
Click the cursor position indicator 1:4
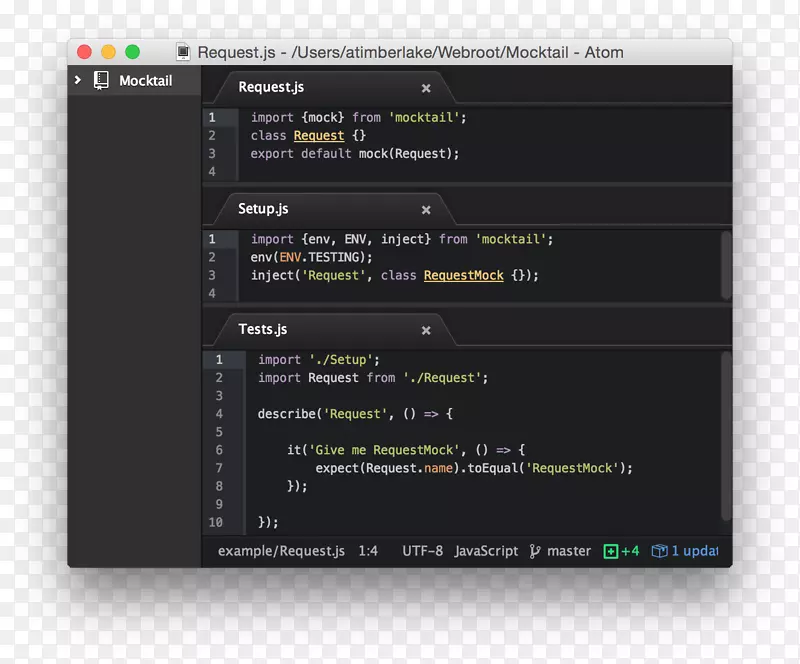coord(367,551)
